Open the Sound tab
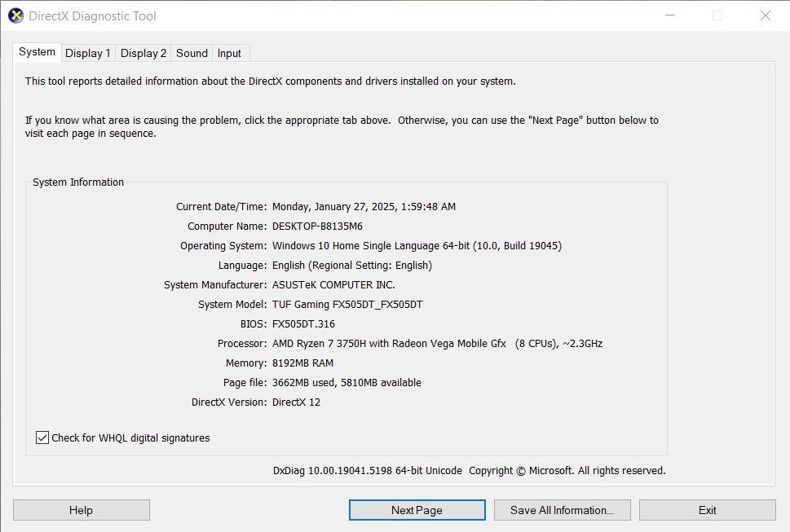Image resolution: width=790 pixels, height=532 pixels. click(191, 53)
